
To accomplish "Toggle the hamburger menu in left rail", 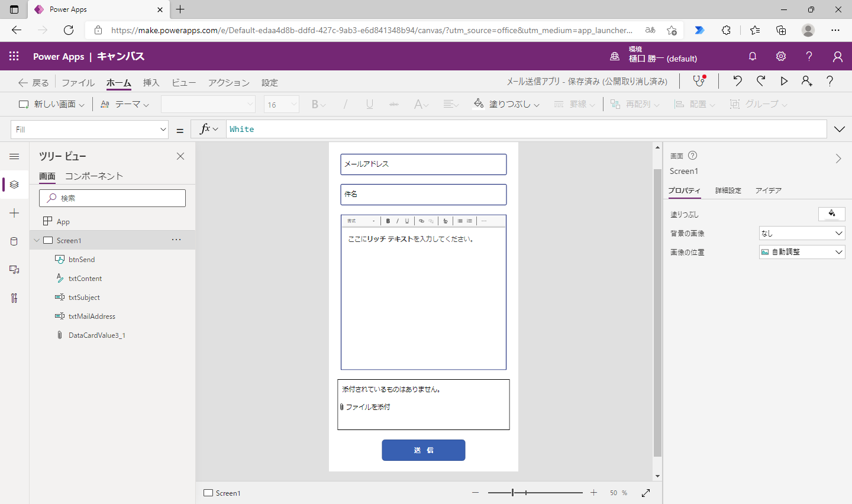I will click(x=15, y=156).
